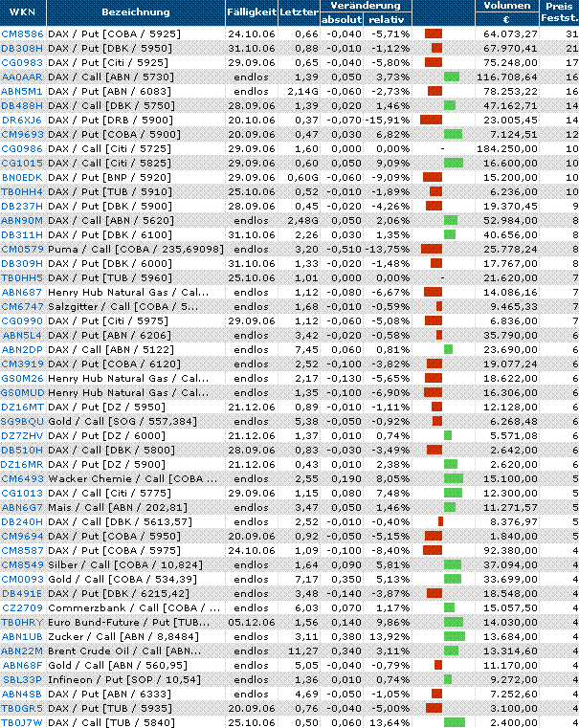Open WKN link GS0M26
Screen dimensions: 579x728
[x=22, y=379]
